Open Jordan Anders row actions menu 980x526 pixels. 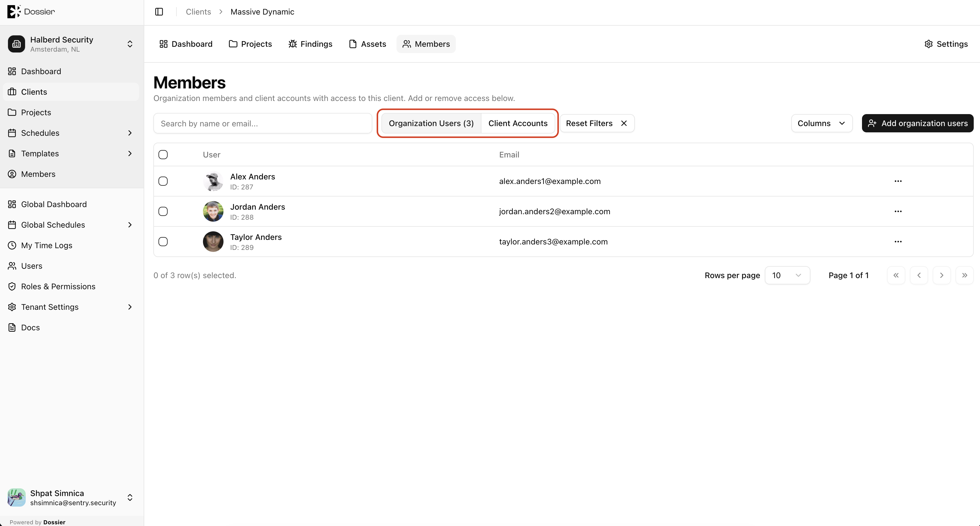click(x=898, y=211)
